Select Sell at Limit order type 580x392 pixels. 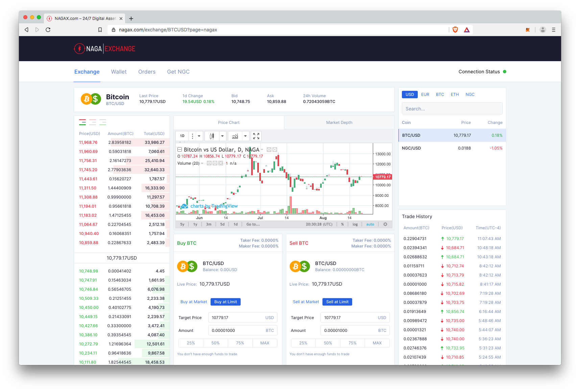click(x=337, y=302)
